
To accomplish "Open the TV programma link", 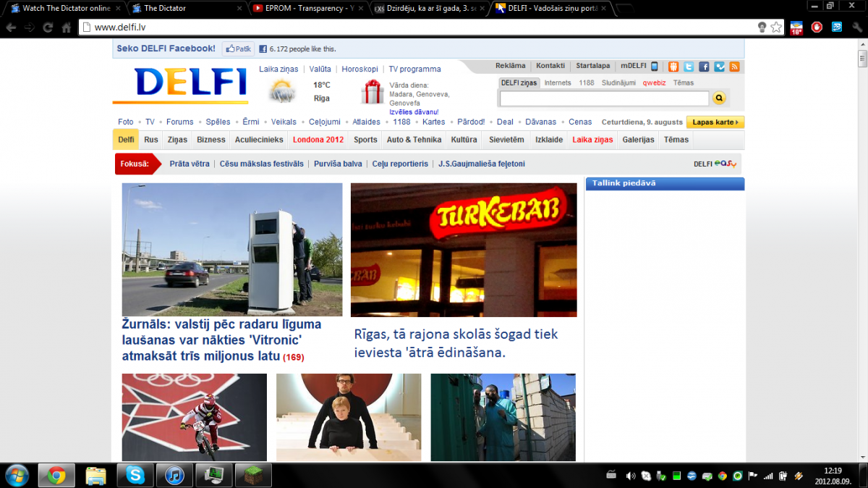I will pos(414,70).
